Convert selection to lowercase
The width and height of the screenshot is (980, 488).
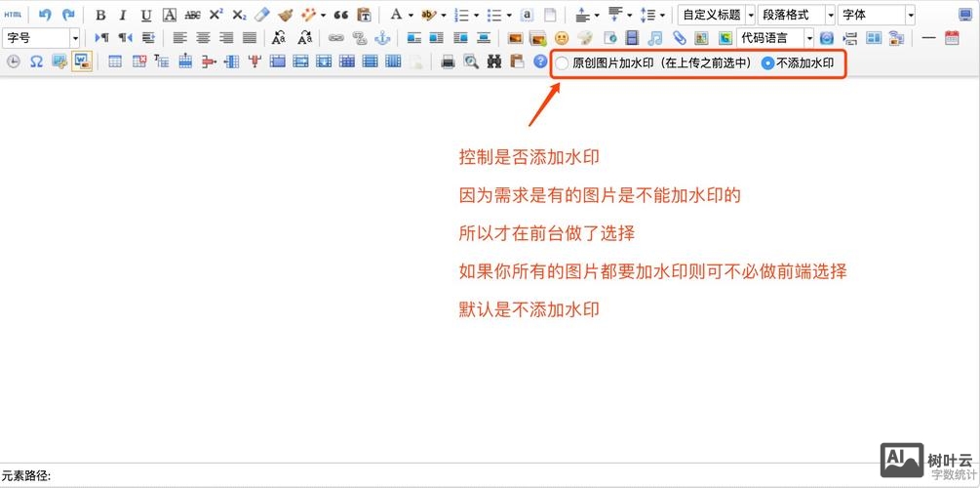305,38
